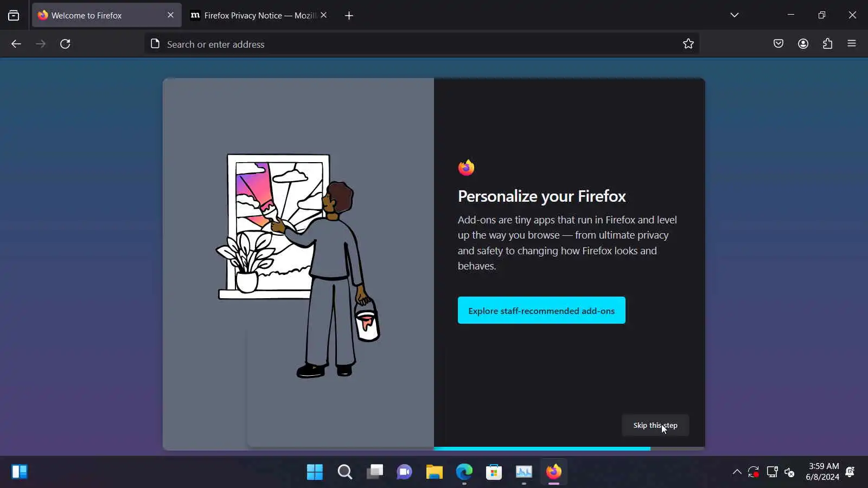Open Microsoft Store from the taskbar
Image resolution: width=868 pixels, height=488 pixels.
[494, 472]
